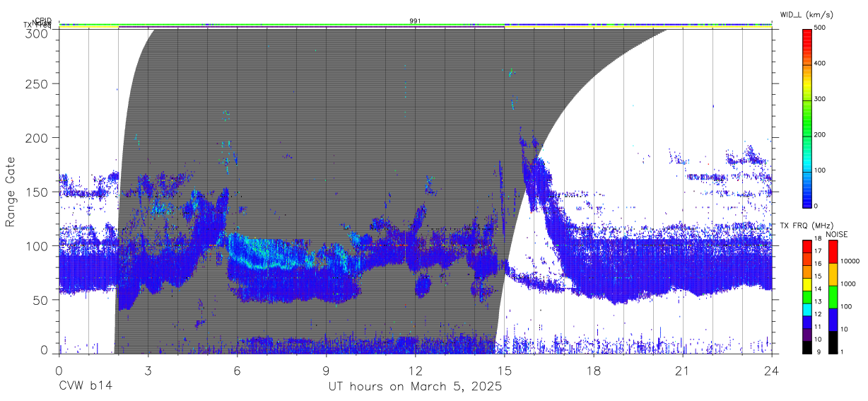This screenshot has height=401, width=868.
Task: Select the 300 tick on the WID color bar
Action: [x=820, y=99]
